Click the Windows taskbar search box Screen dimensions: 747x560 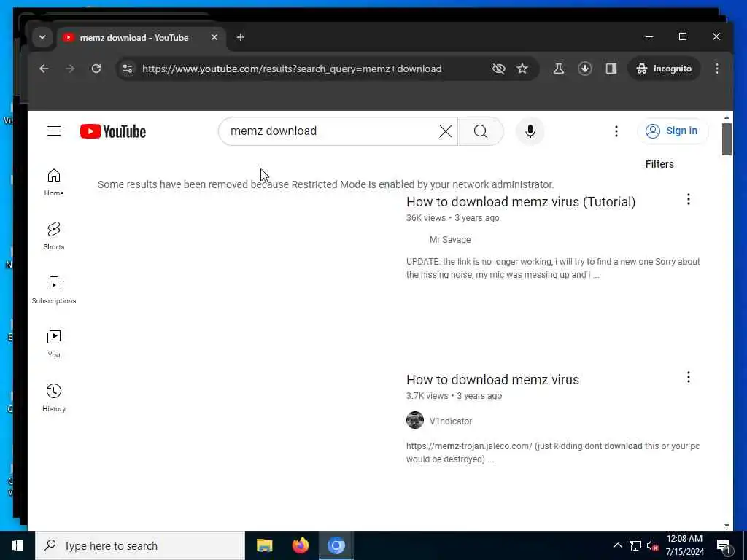140,545
